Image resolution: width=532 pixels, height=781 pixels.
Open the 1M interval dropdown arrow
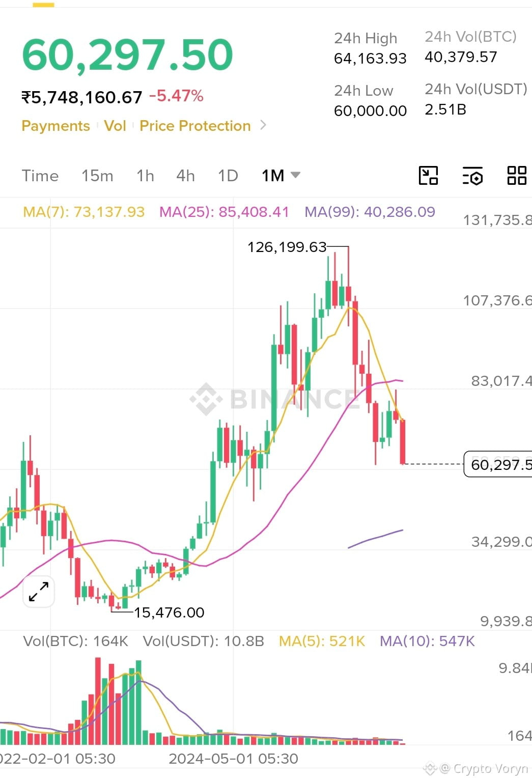tap(295, 175)
